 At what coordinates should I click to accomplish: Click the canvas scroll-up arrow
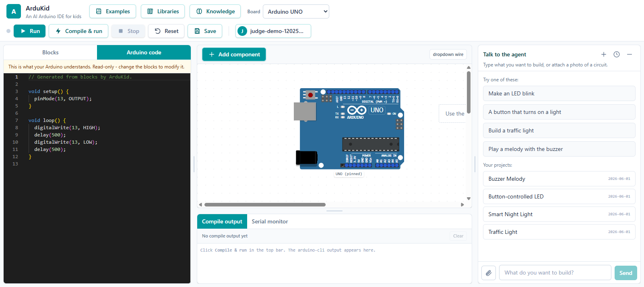pos(469,67)
